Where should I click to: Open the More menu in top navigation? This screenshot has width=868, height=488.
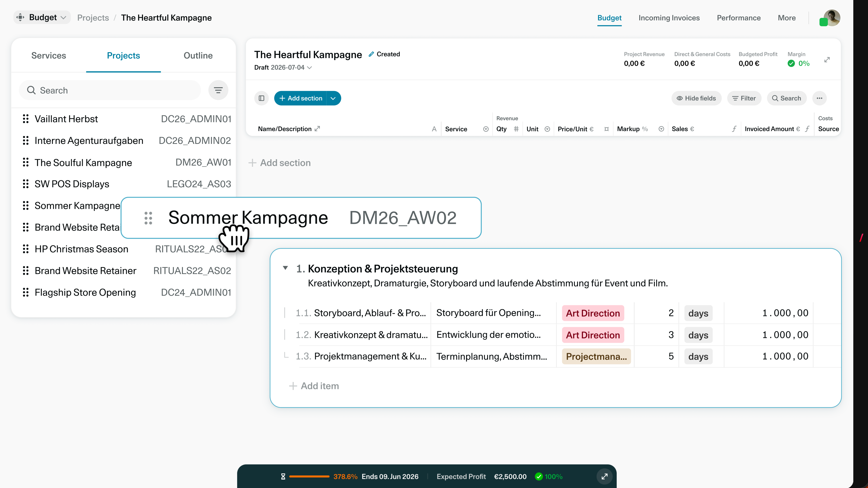coord(787,18)
